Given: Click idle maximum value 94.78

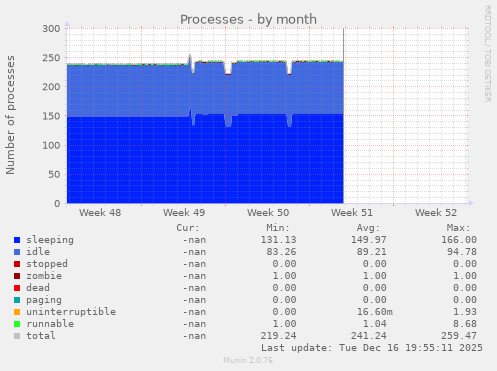Looking at the screenshot, I should point(462,252).
